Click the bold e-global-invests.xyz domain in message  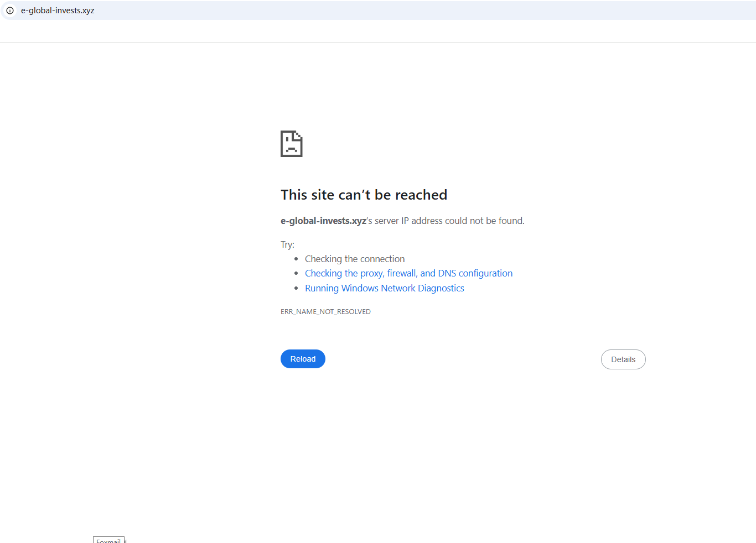coord(323,221)
